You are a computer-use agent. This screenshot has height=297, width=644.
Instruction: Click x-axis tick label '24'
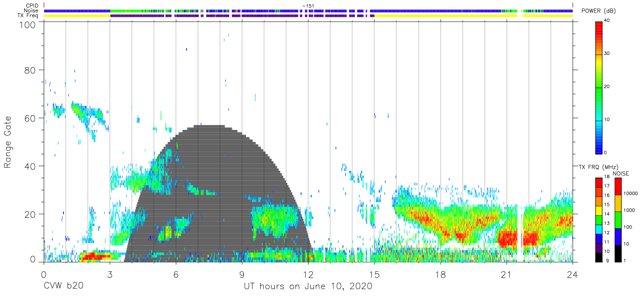(x=573, y=274)
